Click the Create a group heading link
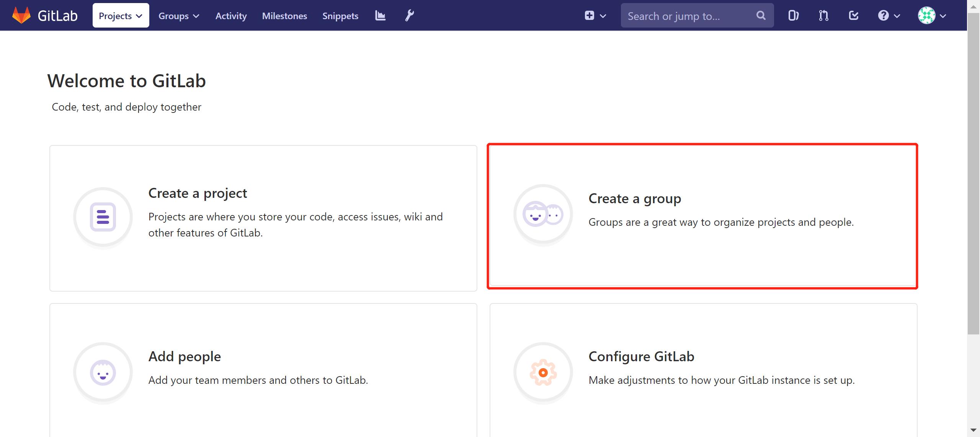 tap(635, 199)
